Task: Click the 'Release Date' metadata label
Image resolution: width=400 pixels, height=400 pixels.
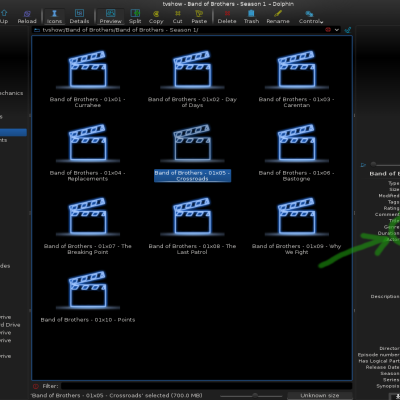Action: 382,367
